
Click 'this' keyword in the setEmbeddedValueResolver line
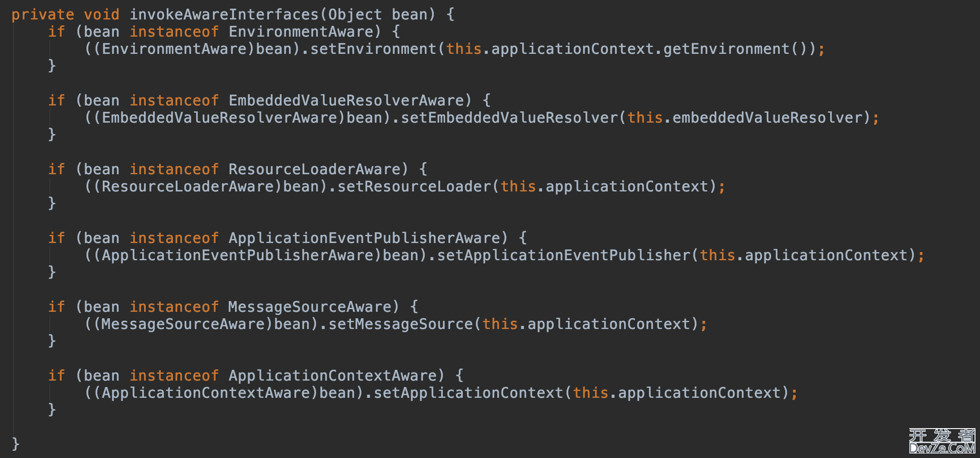click(x=645, y=118)
